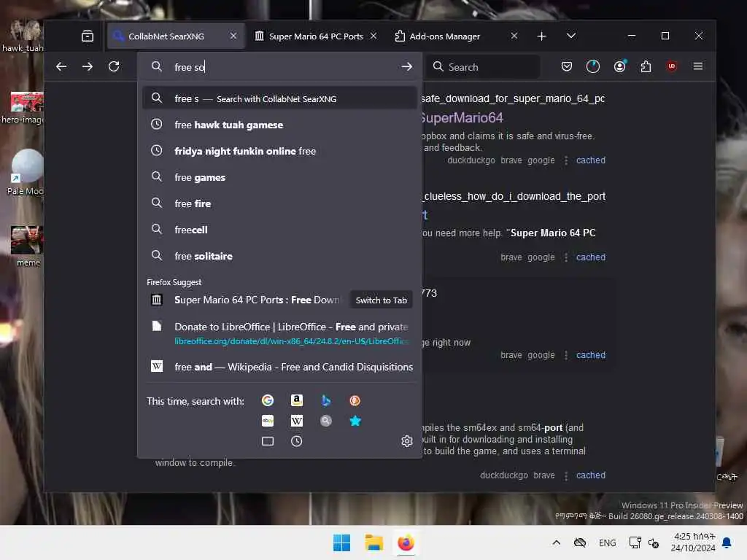Open the circular toolbar extension icon
747x560 pixels.
tap(592, 66)
